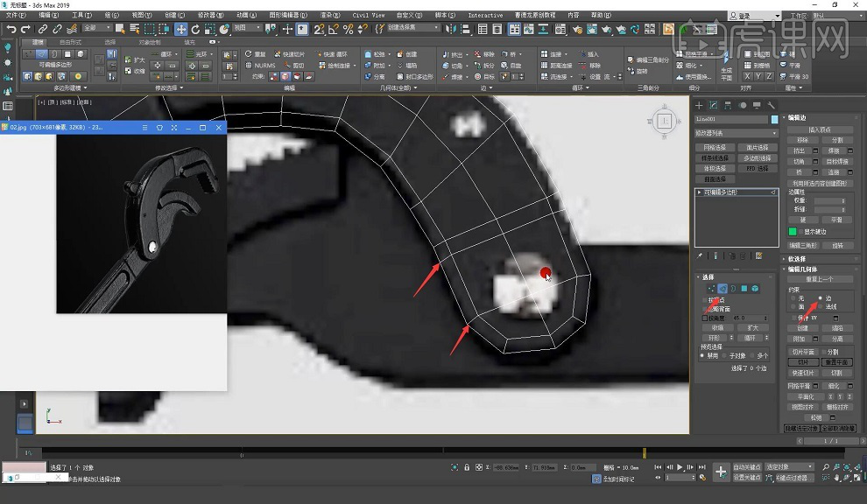Toggle the 显示硬边 checkbox
Image resolution: width=867 pixels, height=504 pixels.
coord(801,232)
